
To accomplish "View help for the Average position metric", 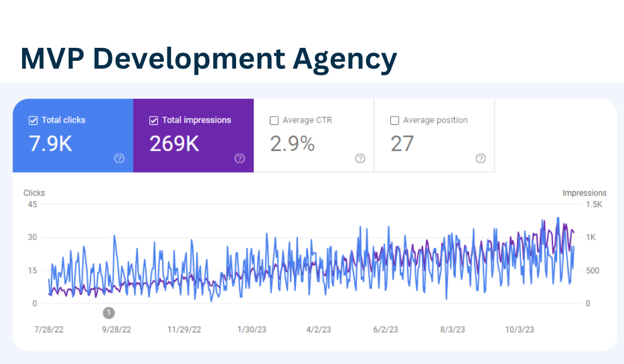I will click(480, 158).
